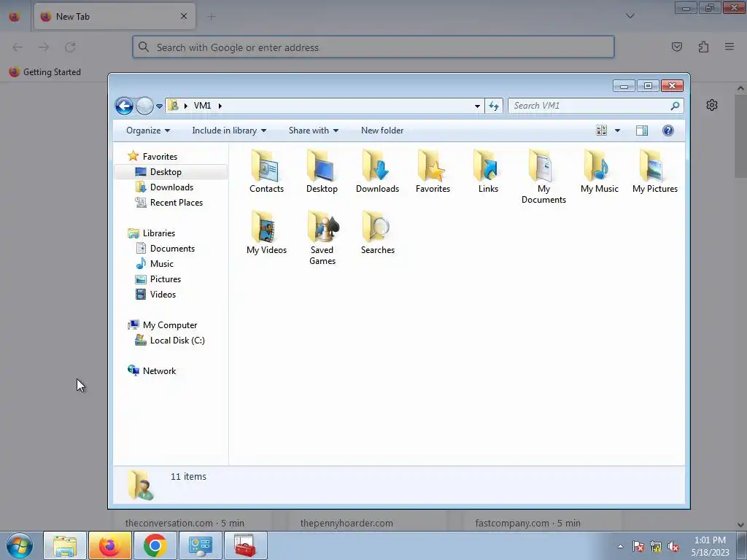Click the Firefox reload button
This screenshot has width=747, height=560.
tap(70, 47)
